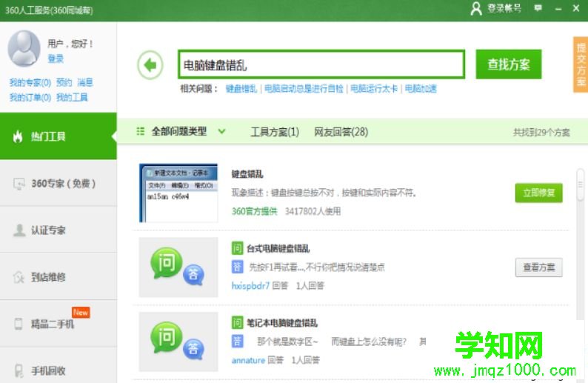Select 精品二手机 in the sidebar

click(x=59, y=324)
